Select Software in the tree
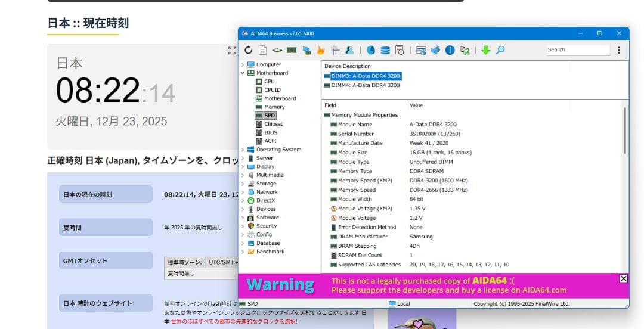Image resolution: width=644 pixels, height=329 pixels. pyautogui.click(x=267, y=218)
